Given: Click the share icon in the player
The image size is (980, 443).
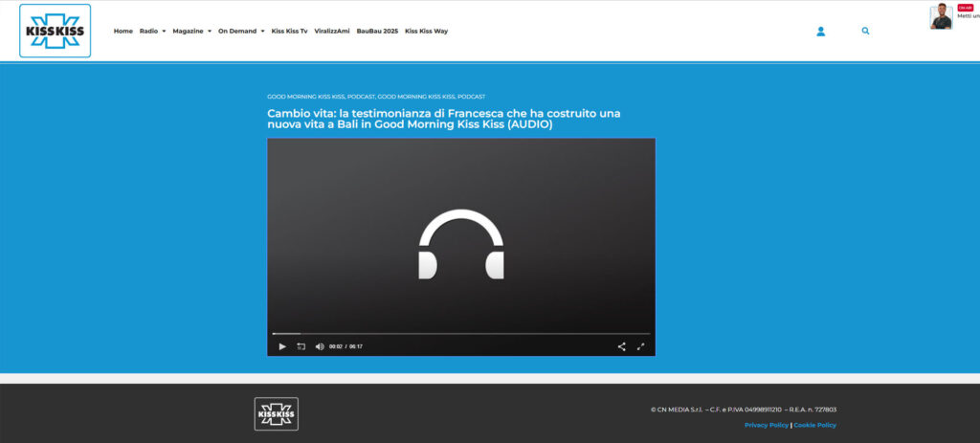Looking at the screenshot, I should (x=621, y=346).
